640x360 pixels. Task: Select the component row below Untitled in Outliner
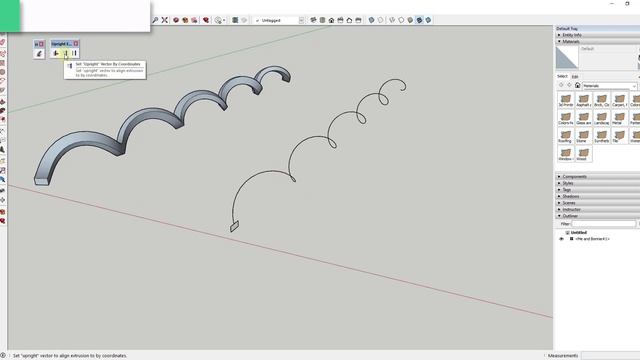click(592, 239)
